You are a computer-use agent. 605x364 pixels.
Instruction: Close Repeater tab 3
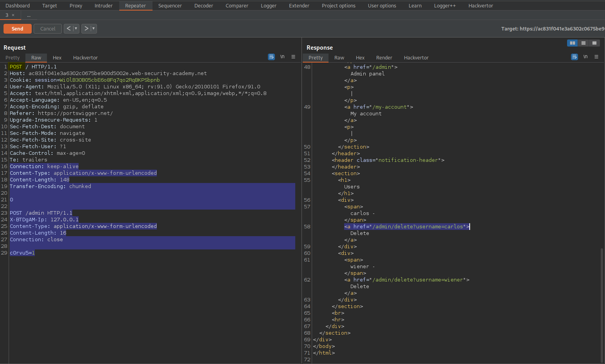(13, 15)
